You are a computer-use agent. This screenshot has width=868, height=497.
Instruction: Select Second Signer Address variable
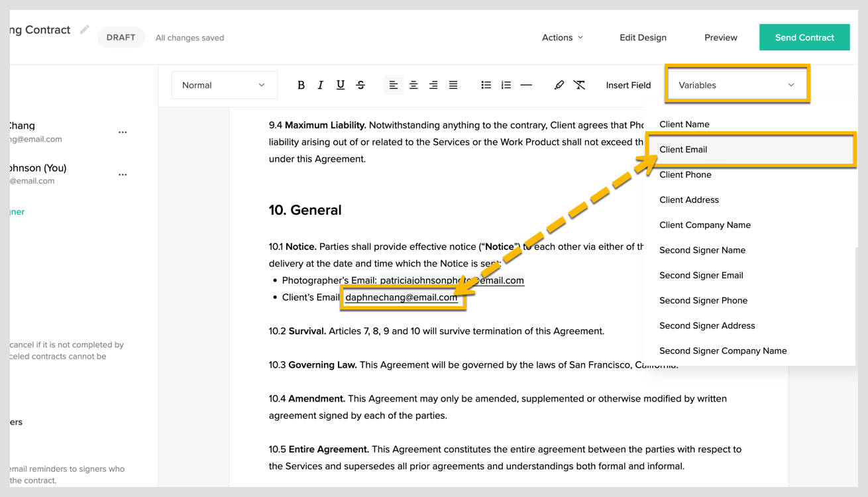[707, 325]
